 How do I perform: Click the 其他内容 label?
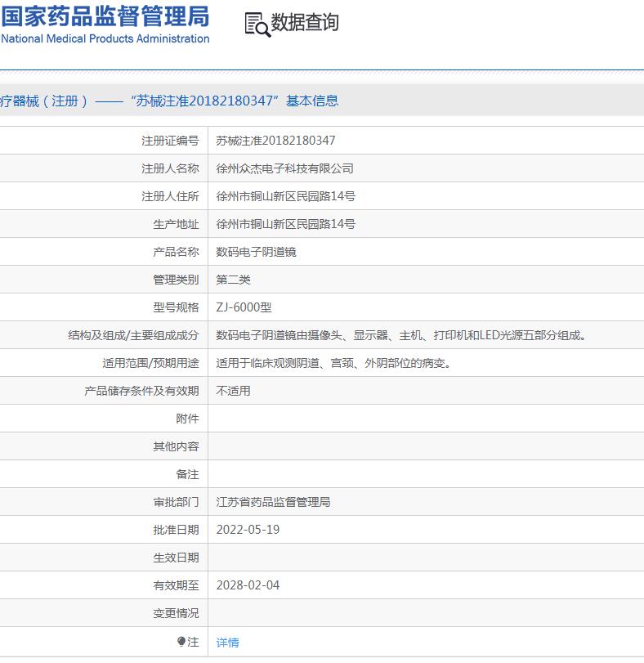coord(176,446)
